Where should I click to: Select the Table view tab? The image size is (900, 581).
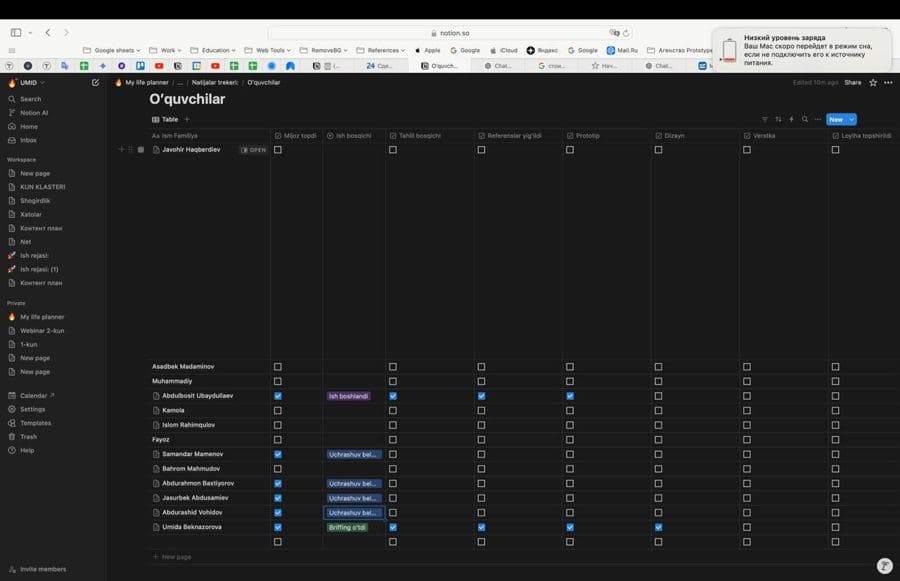coord(165,119)
